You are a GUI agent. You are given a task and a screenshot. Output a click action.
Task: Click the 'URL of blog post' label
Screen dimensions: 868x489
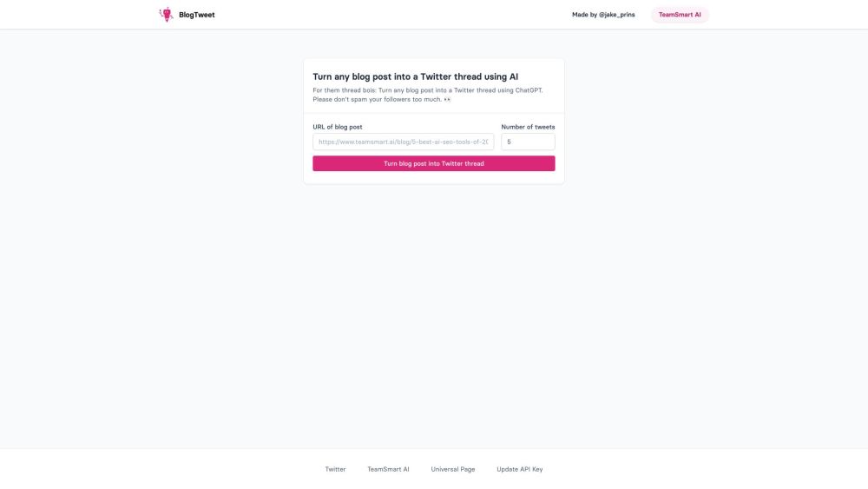point(338,127)
